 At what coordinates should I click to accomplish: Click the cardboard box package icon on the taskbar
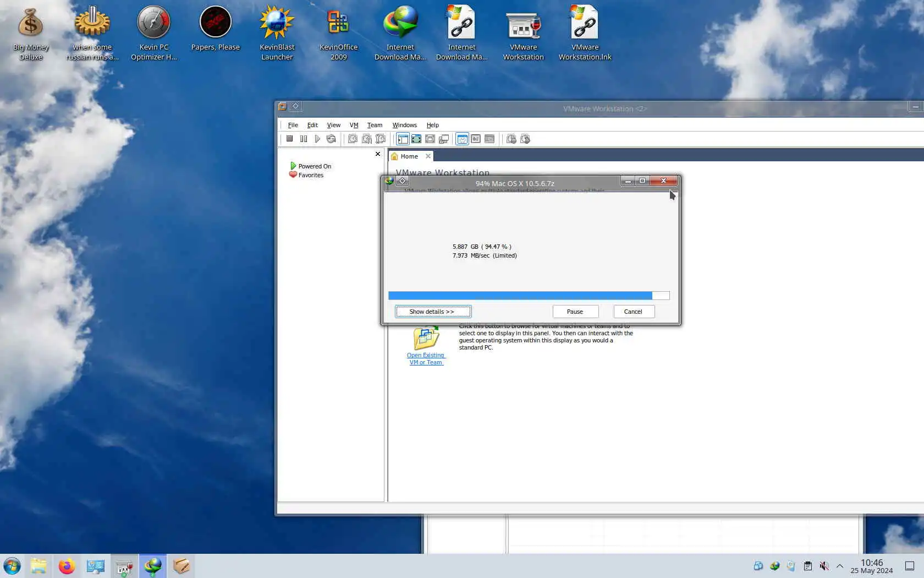point(182,566)
